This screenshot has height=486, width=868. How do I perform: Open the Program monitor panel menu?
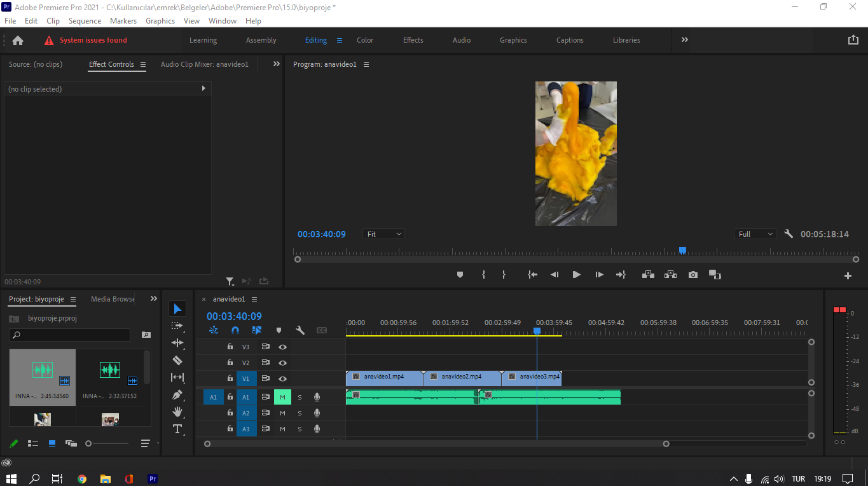coord(366,64)
